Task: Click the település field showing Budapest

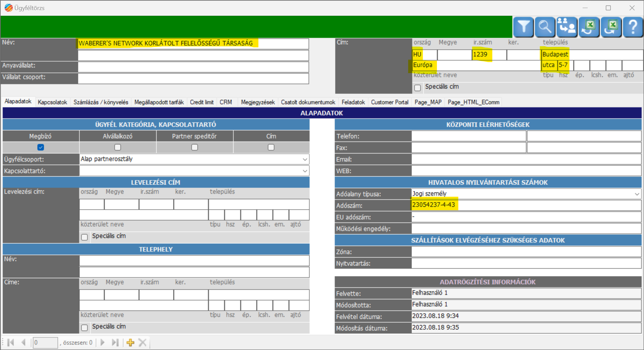Action: click(x=592, y=54)
